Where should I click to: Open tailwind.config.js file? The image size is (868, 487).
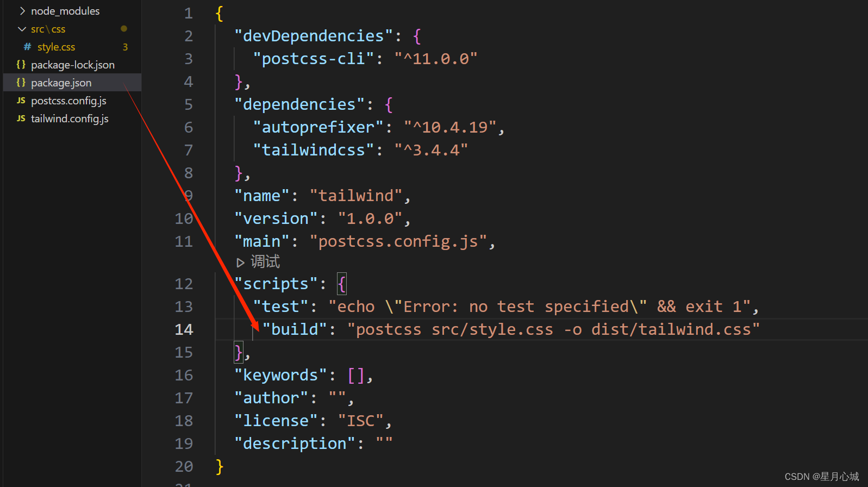(70, 118)
